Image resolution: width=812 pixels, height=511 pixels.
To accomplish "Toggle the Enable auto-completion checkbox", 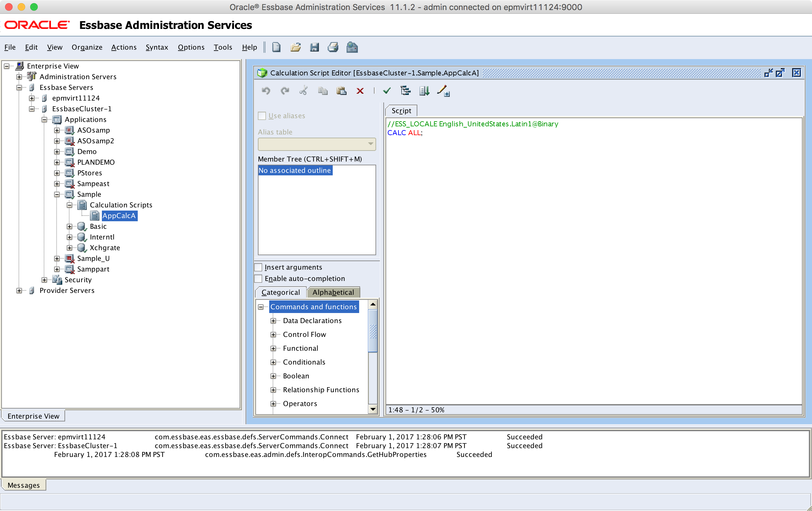I will (x=258, y=278).
